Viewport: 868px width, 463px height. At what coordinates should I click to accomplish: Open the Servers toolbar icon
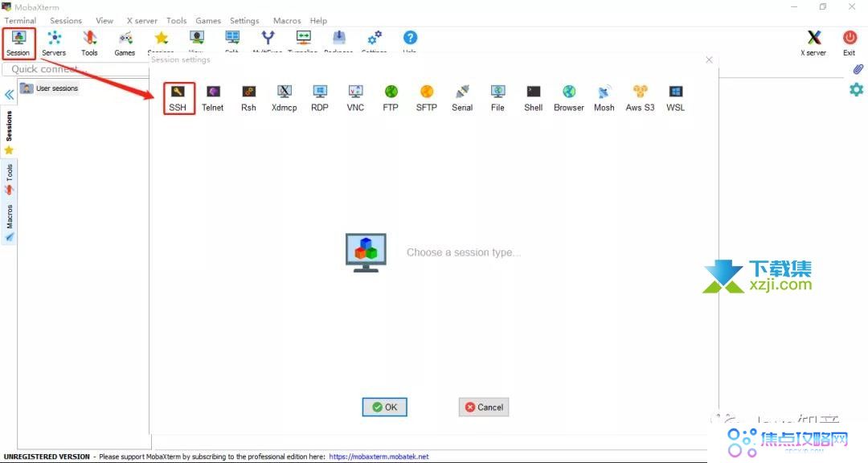(54, 43)
